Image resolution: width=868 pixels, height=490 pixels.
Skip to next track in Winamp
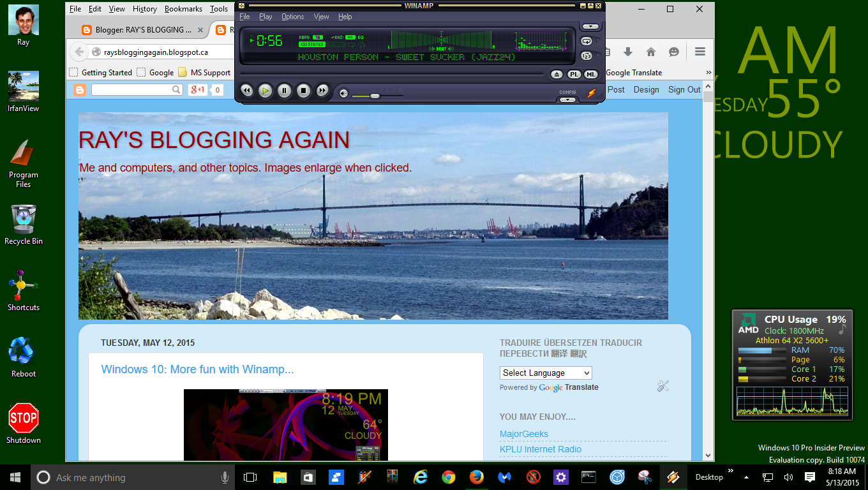pos(323,91)
